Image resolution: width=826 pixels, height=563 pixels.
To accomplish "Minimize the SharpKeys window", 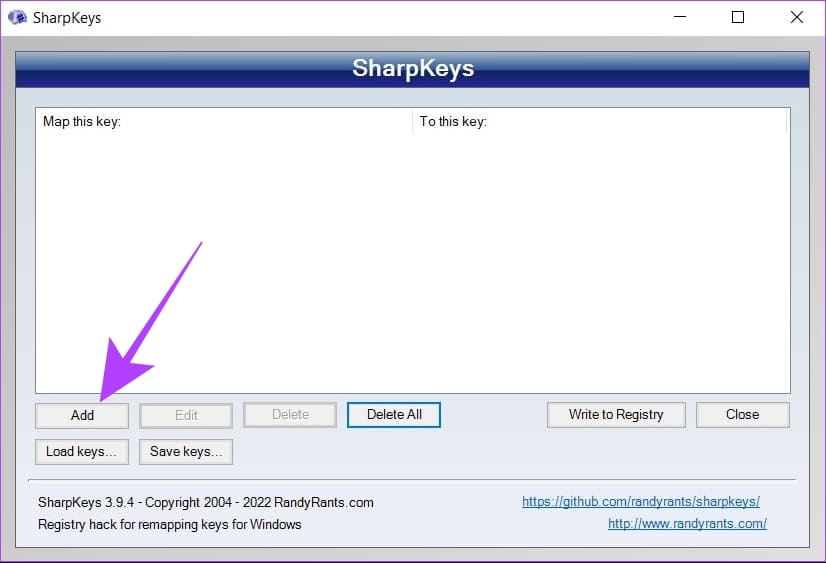I will (x=680, y=17).
